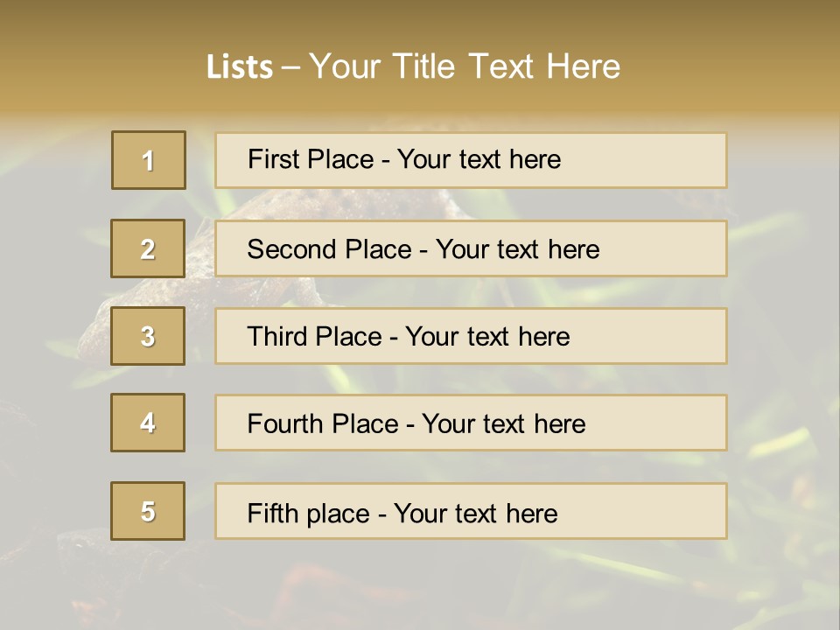Click 'Your Title Text Here' in the heading

465,66
